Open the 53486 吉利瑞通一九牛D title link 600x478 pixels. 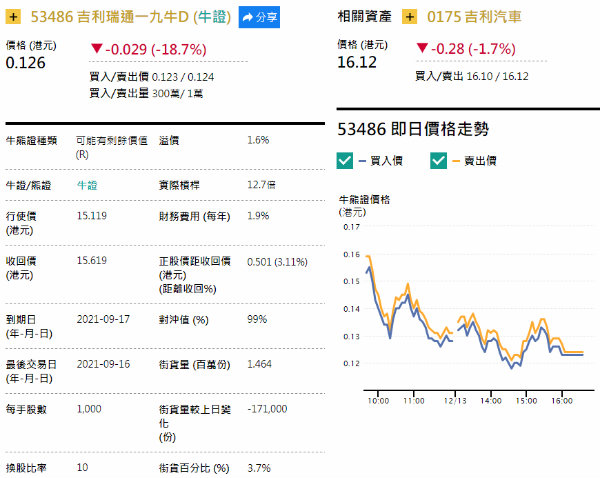pos(131,17)
